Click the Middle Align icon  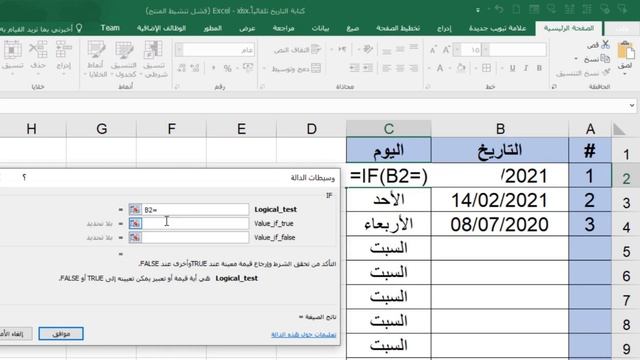400,49
